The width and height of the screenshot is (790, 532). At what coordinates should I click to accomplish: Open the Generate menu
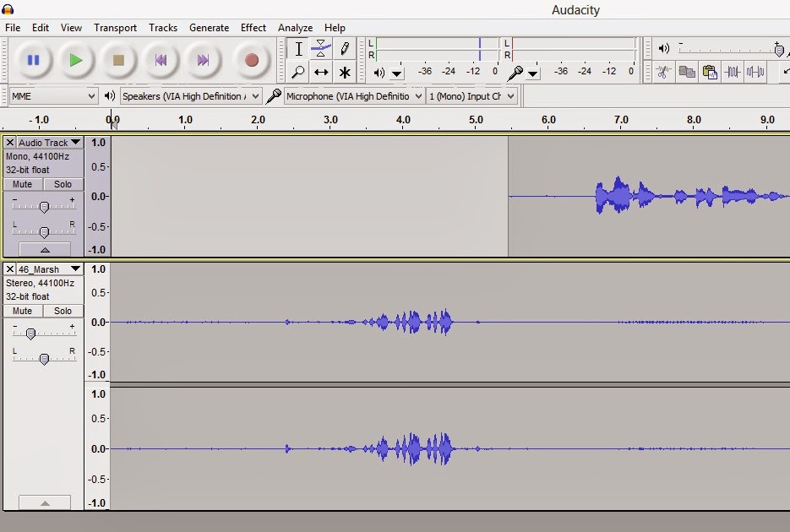click(x=209, y=28)
